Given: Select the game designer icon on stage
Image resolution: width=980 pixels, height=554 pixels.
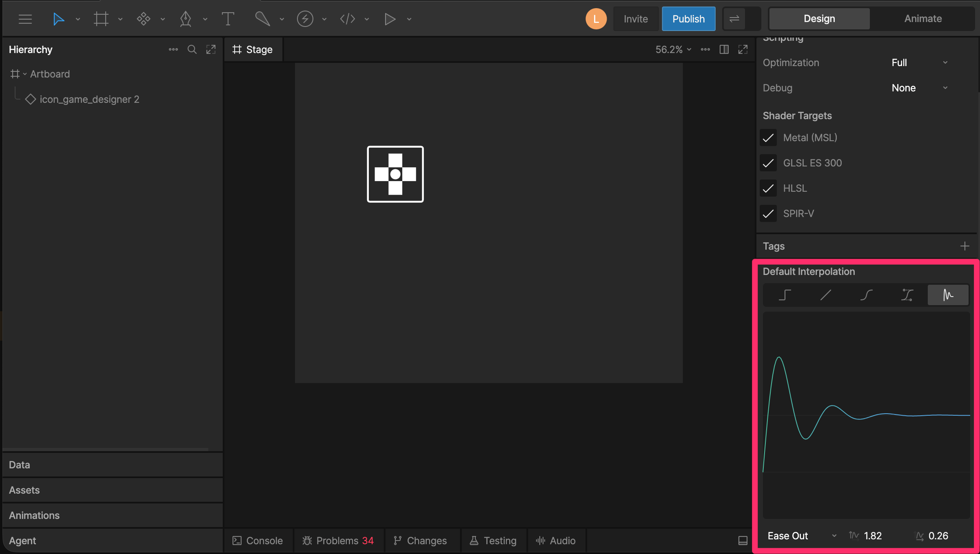Looking at the screenshot, I should 395,174.
